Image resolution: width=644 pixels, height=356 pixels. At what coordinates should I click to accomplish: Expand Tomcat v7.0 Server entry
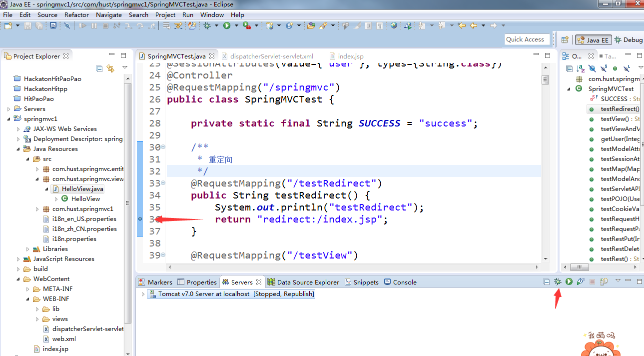pyautogui.click(x=143, y=294)
